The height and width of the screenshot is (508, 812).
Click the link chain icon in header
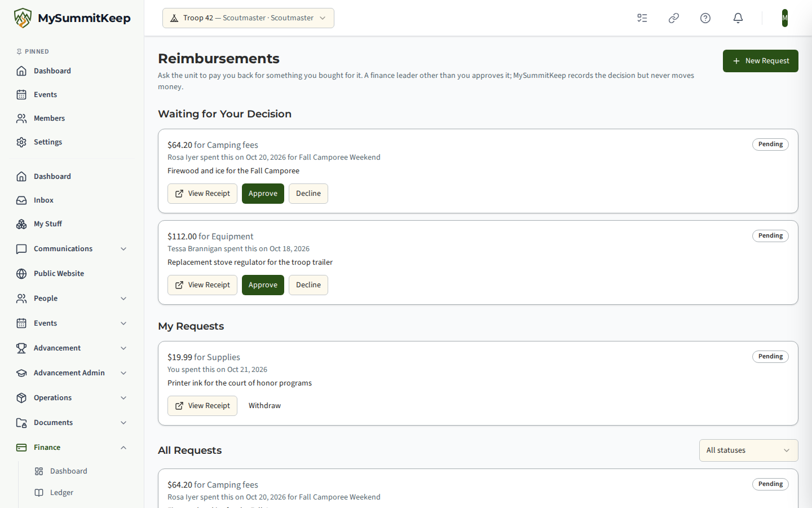pyautogui.click(x=674, y=18)
